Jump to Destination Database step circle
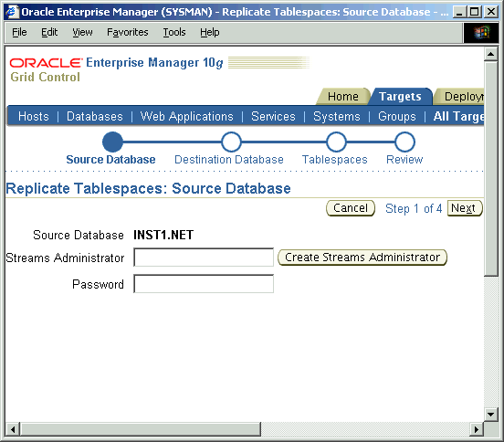Image resolution: width=504 pixels, height=442 pixels. tap(231, 142)
